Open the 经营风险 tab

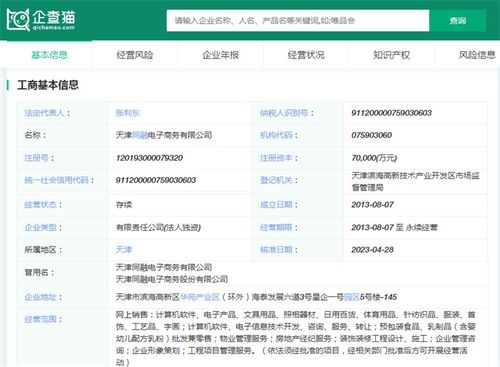(x=135, y=55)
